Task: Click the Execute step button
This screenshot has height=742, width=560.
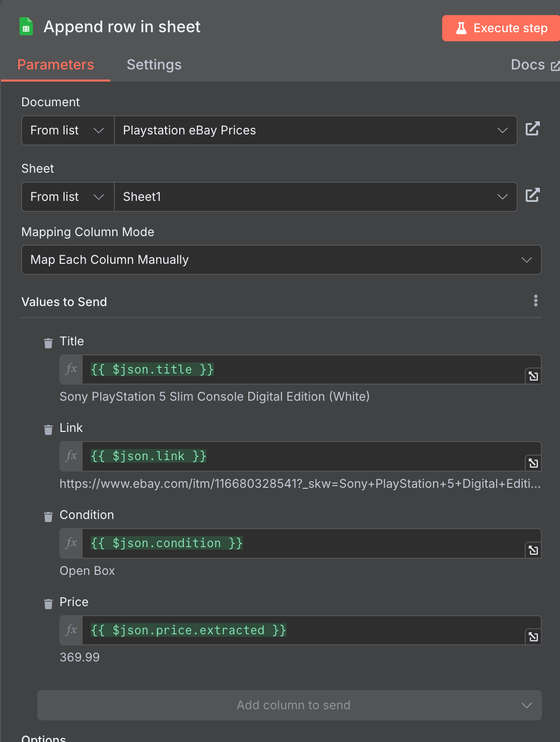Action: [x=501, y=28]
